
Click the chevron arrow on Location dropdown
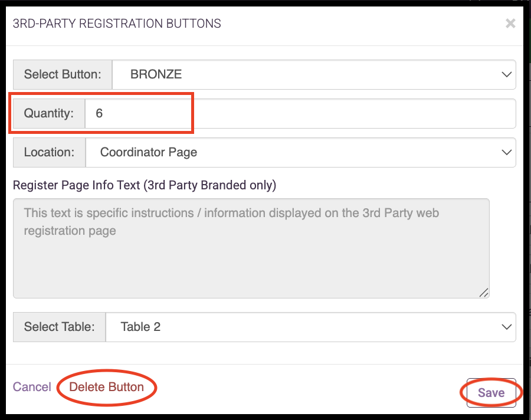506,152
